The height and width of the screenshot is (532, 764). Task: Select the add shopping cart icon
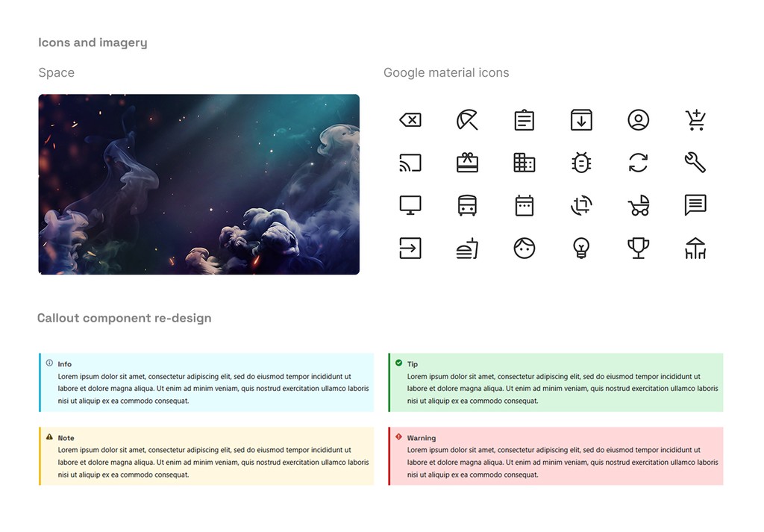[695, 120]
